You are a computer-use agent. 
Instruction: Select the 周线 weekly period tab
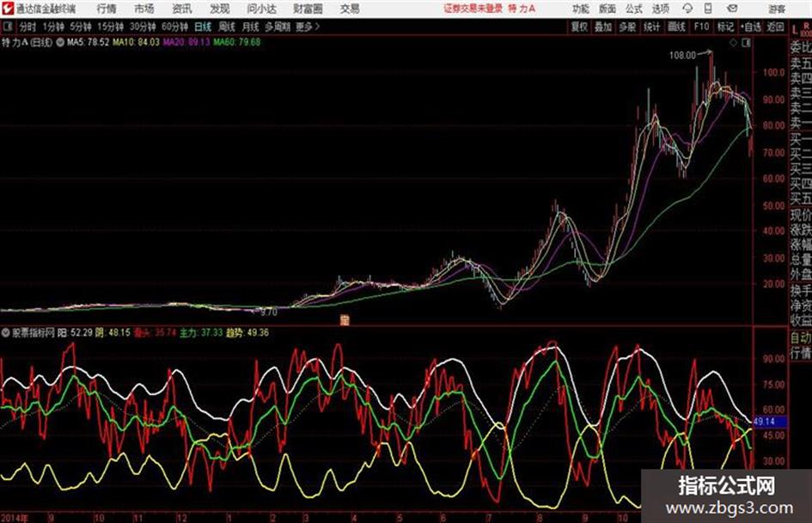click(227, 27)
